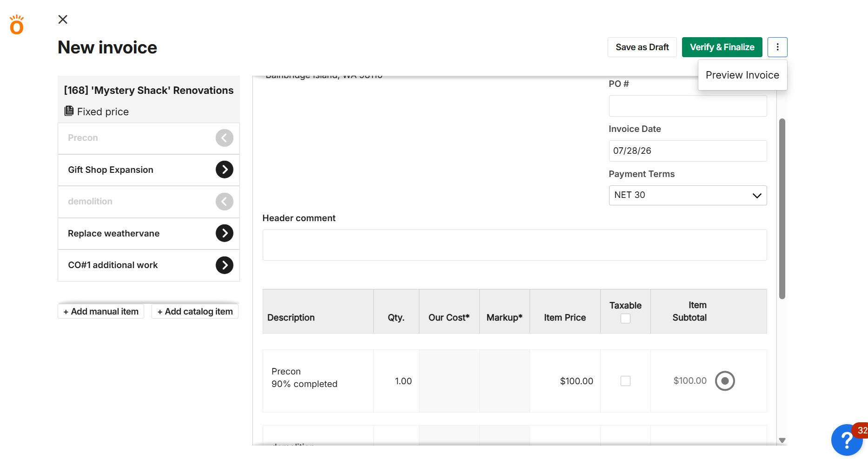The height and width of the screenshot is (459, 868).
Task: Expand the Payment Terms NET 30 dropdown
Action: pyautogui.click(x=688, y=195)
